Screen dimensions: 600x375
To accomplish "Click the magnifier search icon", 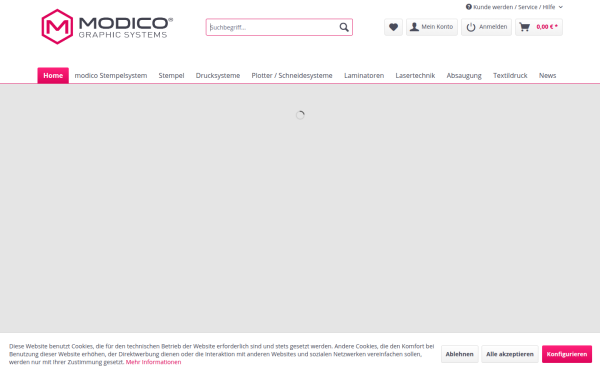I will pyautogui.click(x=344, y=27).
